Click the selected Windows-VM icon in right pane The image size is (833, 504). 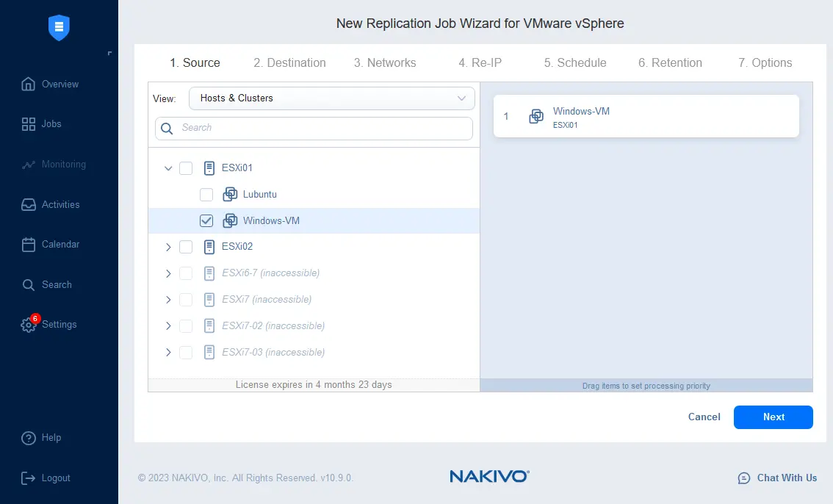536,116
